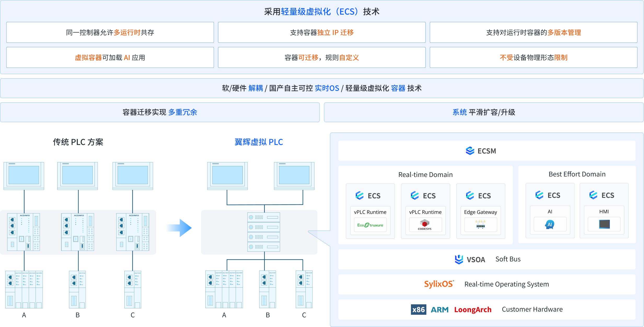Click I/O module A in traditional scheme

pos(24,290)
